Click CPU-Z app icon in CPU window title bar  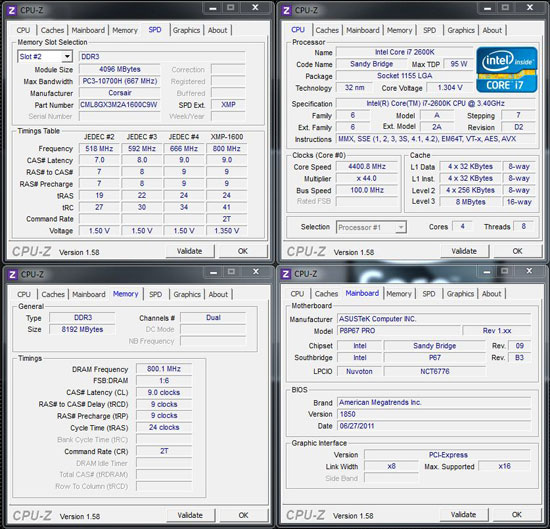(286, 10)
